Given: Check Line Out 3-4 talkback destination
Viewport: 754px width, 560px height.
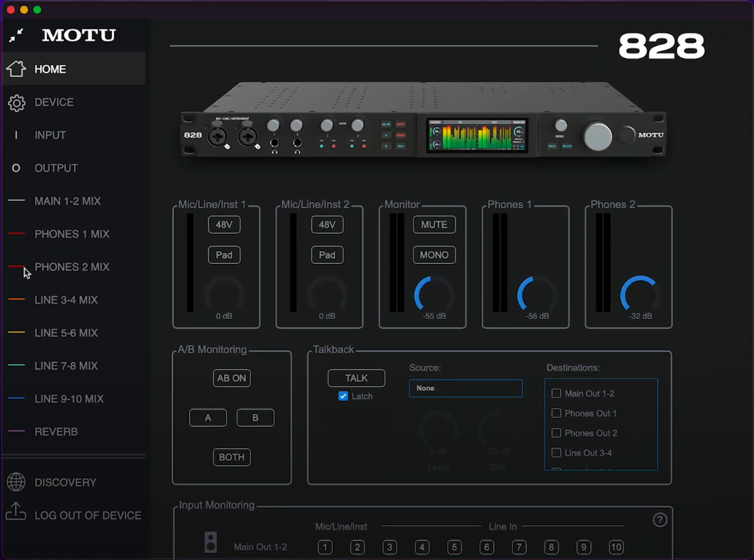Looking at the screenshot, I should point(556,452).
